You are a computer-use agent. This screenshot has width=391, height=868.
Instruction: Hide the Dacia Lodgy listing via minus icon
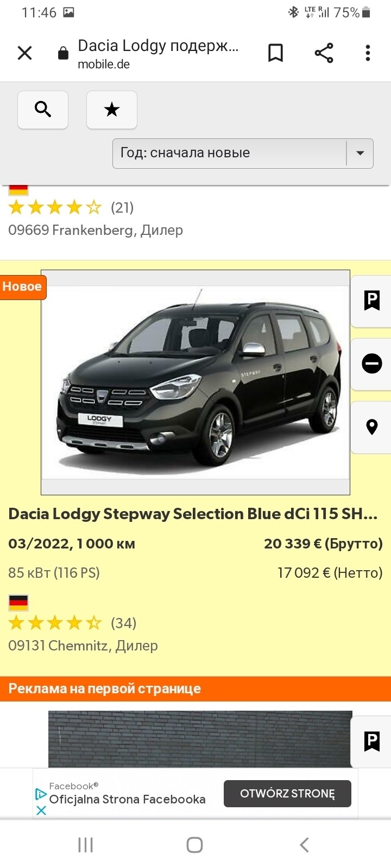(x=372, y=363)
